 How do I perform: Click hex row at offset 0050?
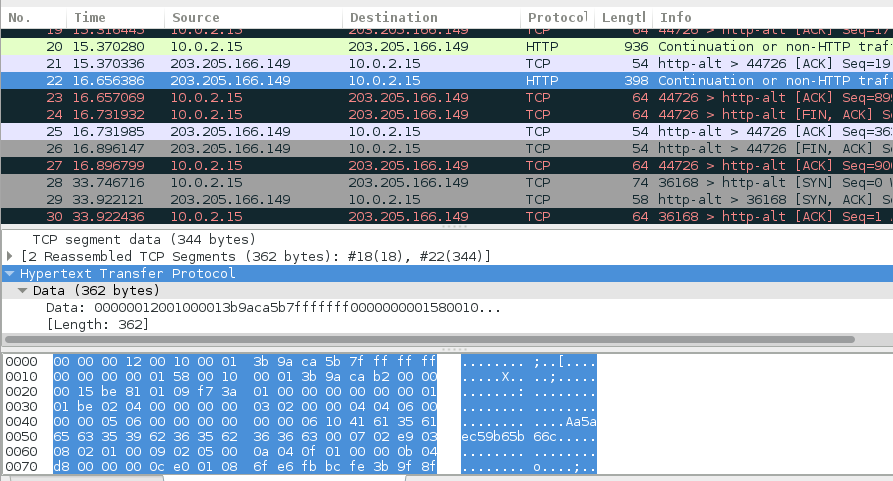(245, 437)
